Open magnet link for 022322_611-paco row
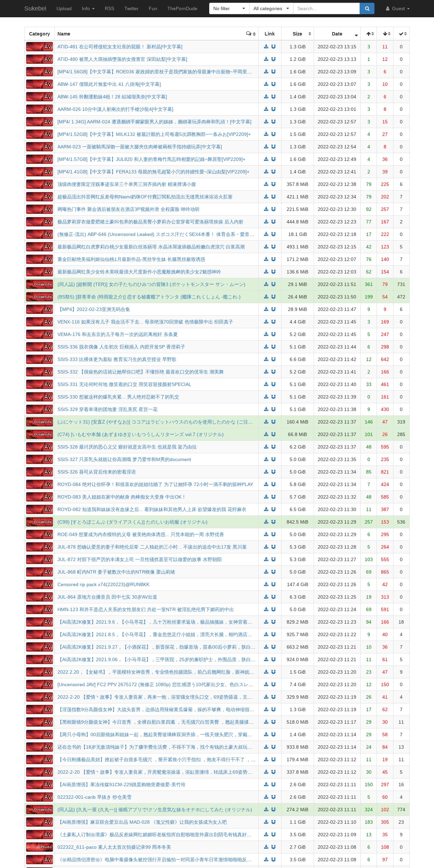 [273, 847]
